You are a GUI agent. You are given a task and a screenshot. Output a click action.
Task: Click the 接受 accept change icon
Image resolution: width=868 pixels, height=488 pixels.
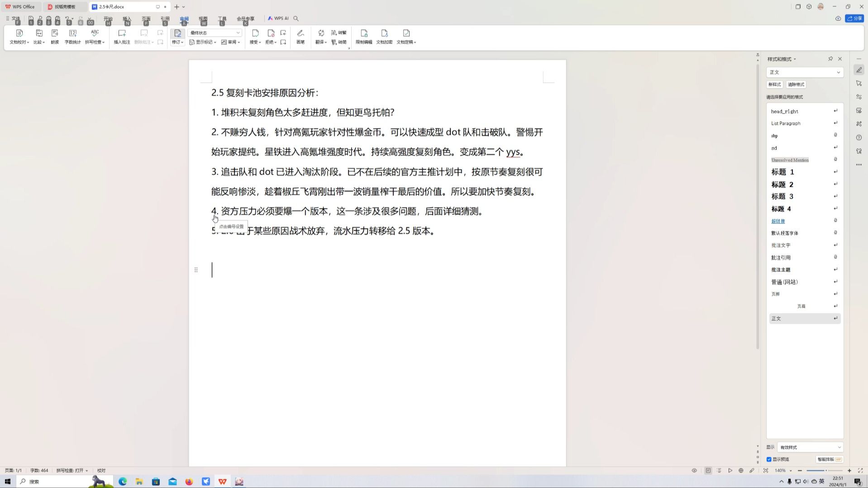[255, 33]
